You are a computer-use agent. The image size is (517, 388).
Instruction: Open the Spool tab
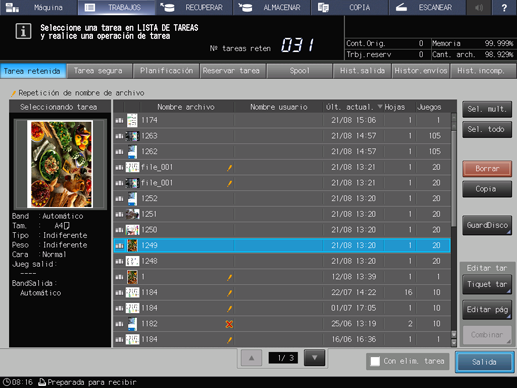point(299,71)
